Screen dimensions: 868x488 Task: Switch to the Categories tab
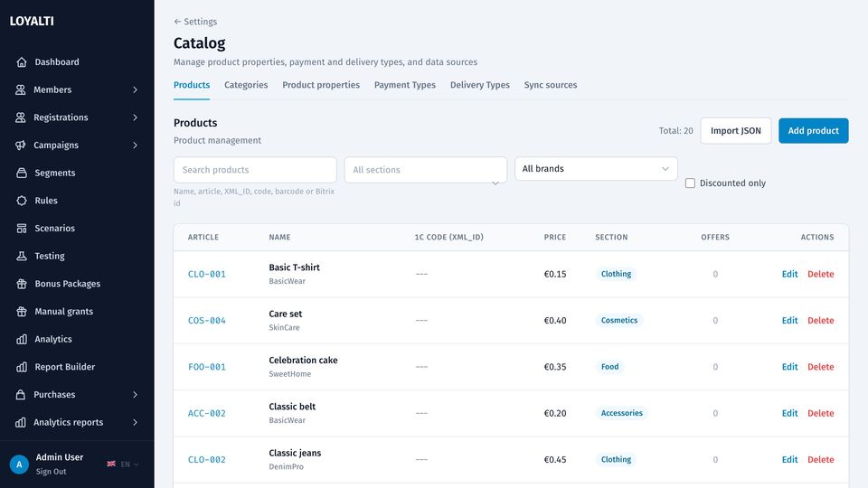click(x=246, y=85)
